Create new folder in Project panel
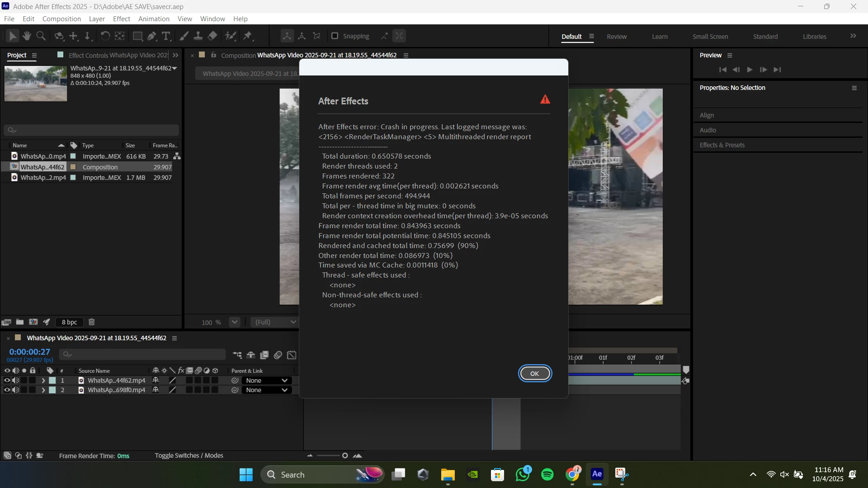Viewport: 868px width, 488px height. 19,322
